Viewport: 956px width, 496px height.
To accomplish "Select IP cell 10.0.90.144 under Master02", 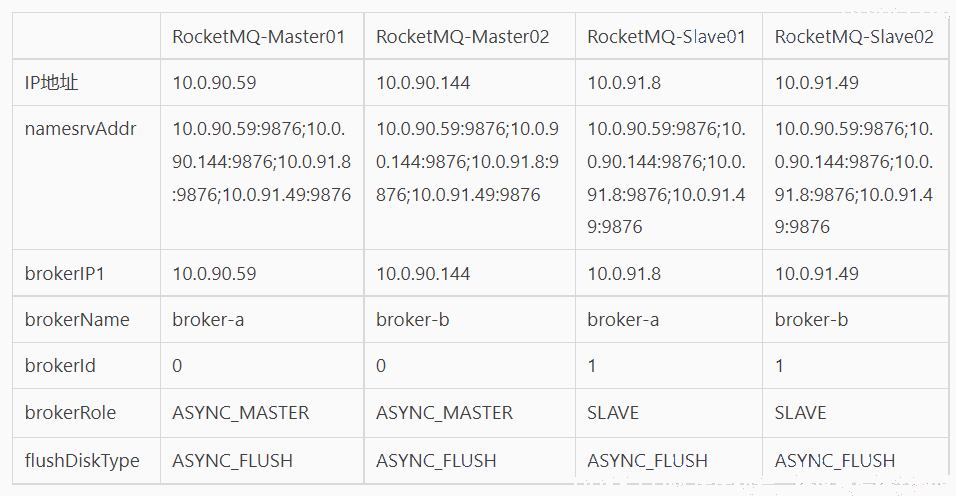I will pos(423,82).
